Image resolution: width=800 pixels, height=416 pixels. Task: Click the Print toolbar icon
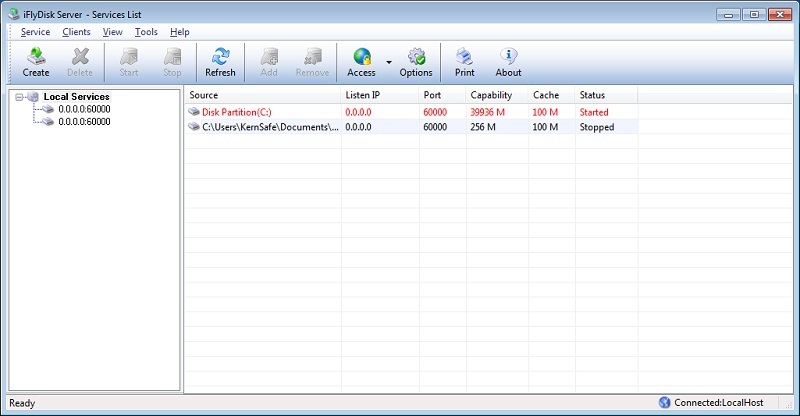pyautogui.click(x=464, y=62)
